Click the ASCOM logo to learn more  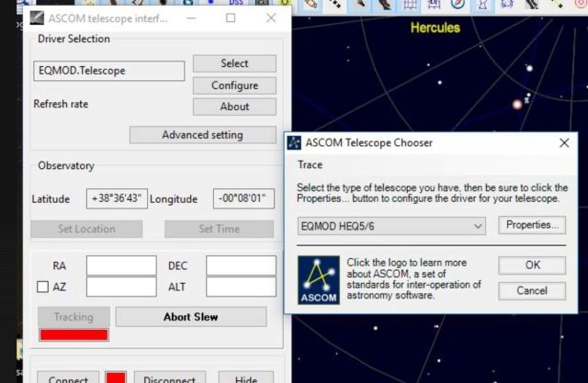pyautogui.click(x=319, y=280)
